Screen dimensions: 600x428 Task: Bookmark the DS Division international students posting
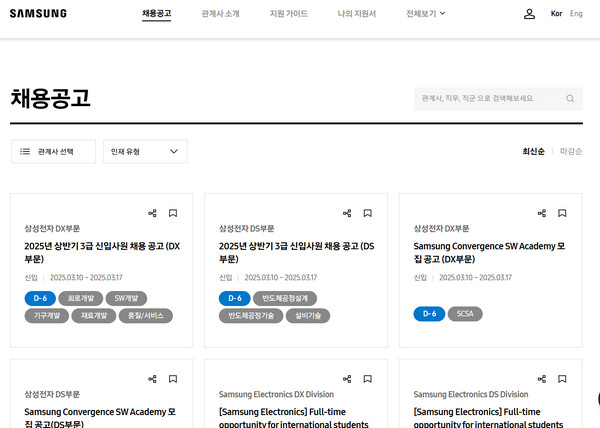(x=562, y=379)
